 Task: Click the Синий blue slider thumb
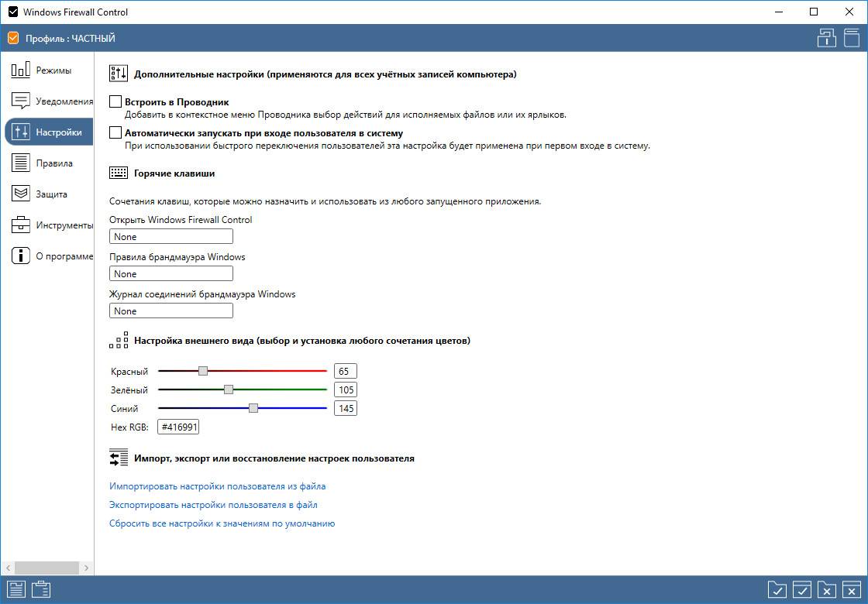(x=253, y=408)
